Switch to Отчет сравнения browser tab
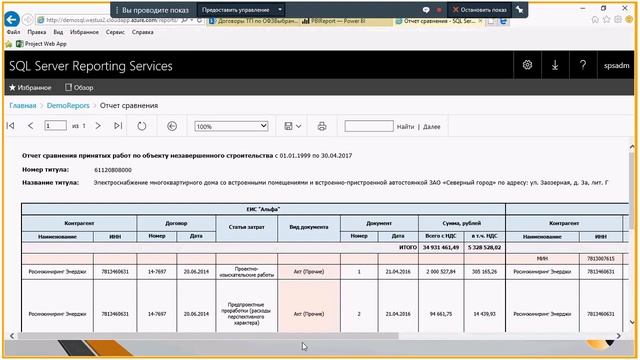Viewport: 640px width, 360px height. (439, 21)
